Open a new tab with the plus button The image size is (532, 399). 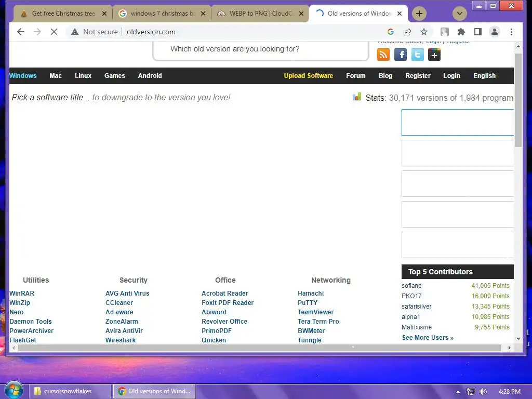click(x=419, y=14)
